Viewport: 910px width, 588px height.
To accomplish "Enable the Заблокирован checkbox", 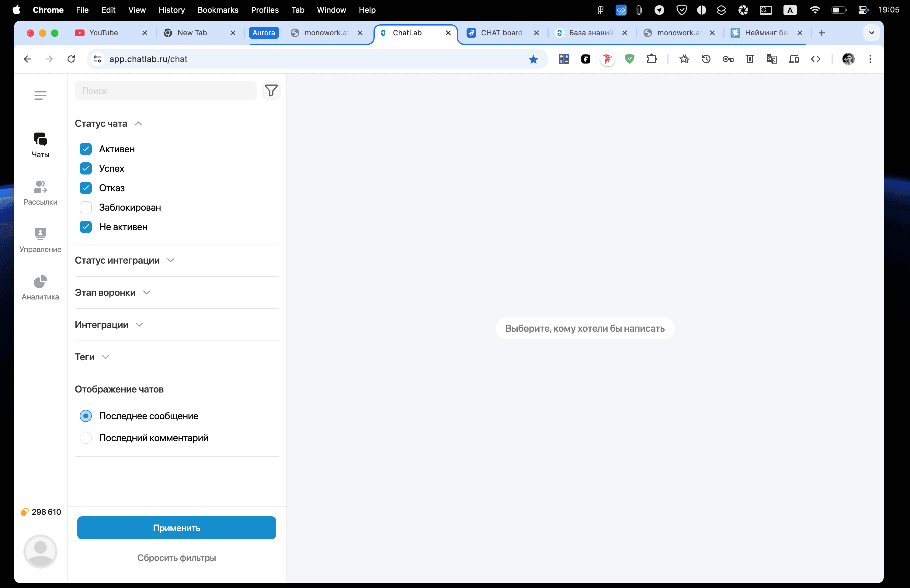I will [x=85, y=207].
